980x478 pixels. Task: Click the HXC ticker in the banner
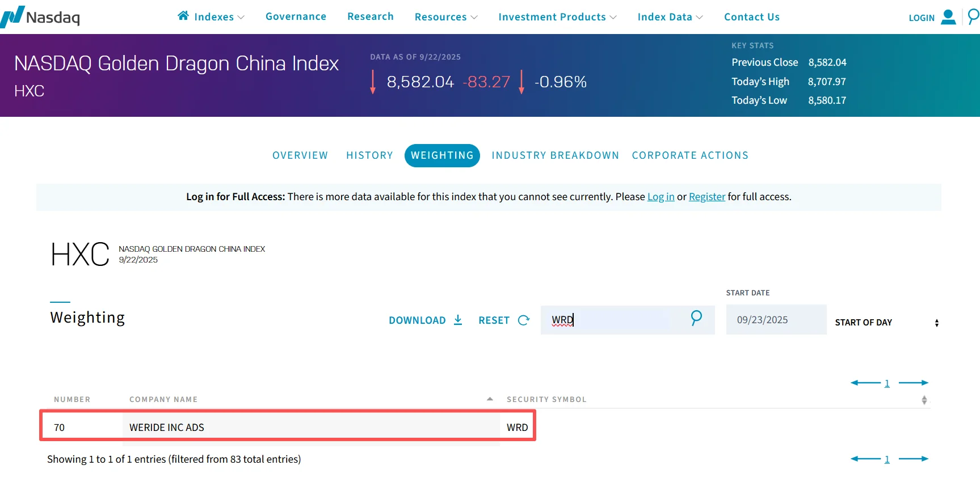pyautogui.click(x=30, y=91)
